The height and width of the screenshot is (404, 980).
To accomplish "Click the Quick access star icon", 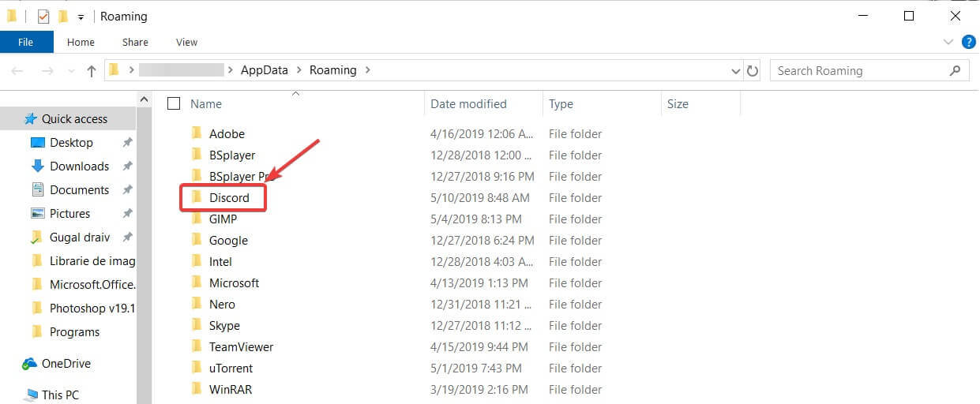I will tap(31, 118).
